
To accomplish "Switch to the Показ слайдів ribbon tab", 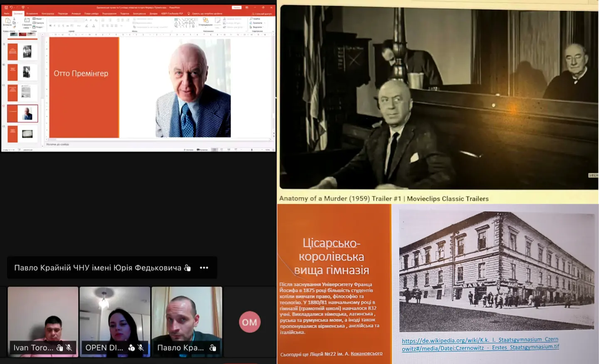I will (92, 13).
